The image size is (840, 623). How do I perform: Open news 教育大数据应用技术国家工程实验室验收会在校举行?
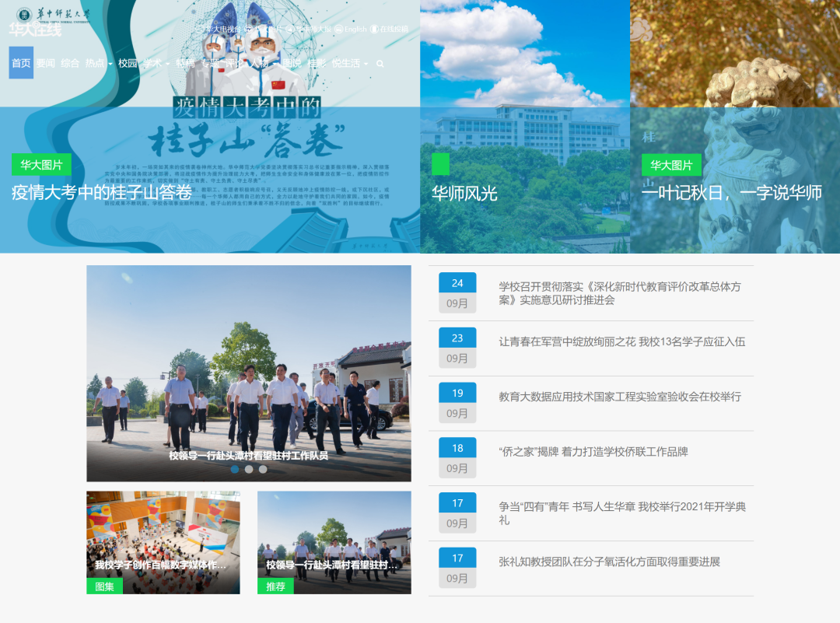point(620,397)
